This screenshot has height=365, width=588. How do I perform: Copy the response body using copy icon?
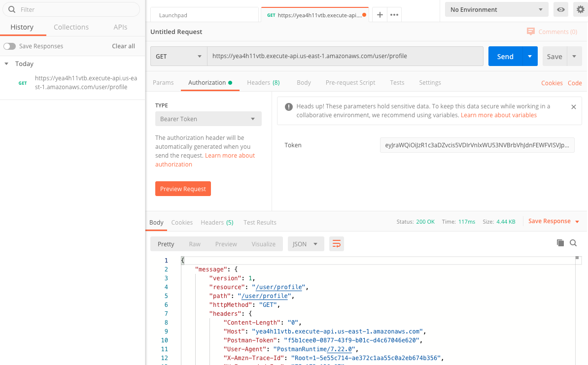coord(560,243)
